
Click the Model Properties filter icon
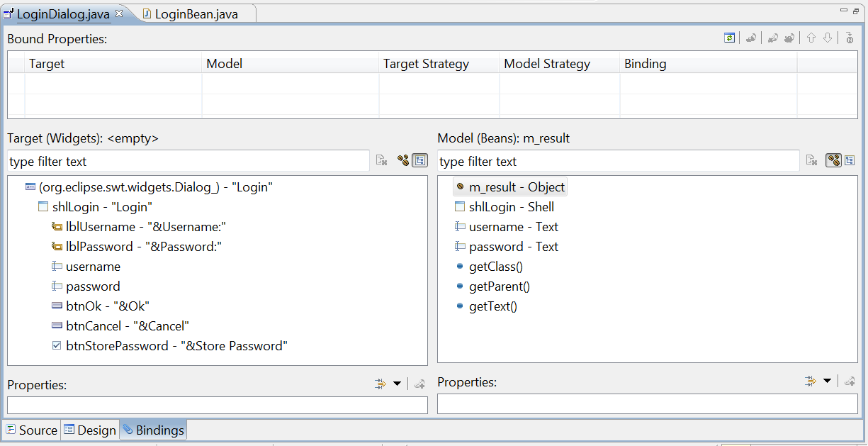811,381
